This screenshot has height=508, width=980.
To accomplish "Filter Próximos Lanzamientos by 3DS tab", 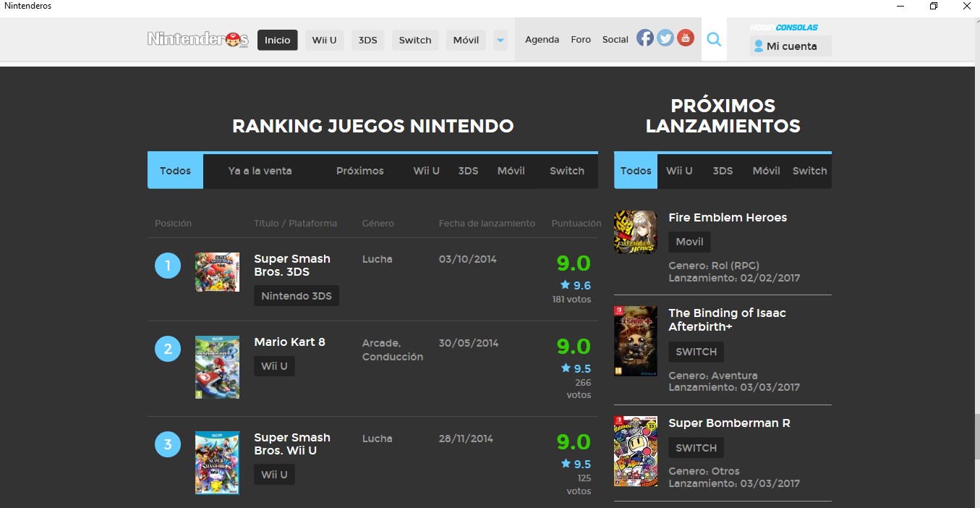I will [x=723, y=170].
